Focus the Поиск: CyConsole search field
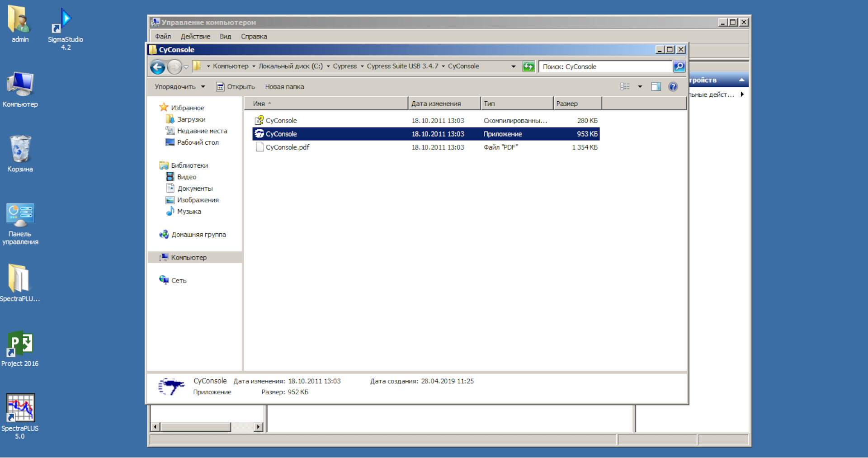The image size is (868, 458). pos(605,66)
